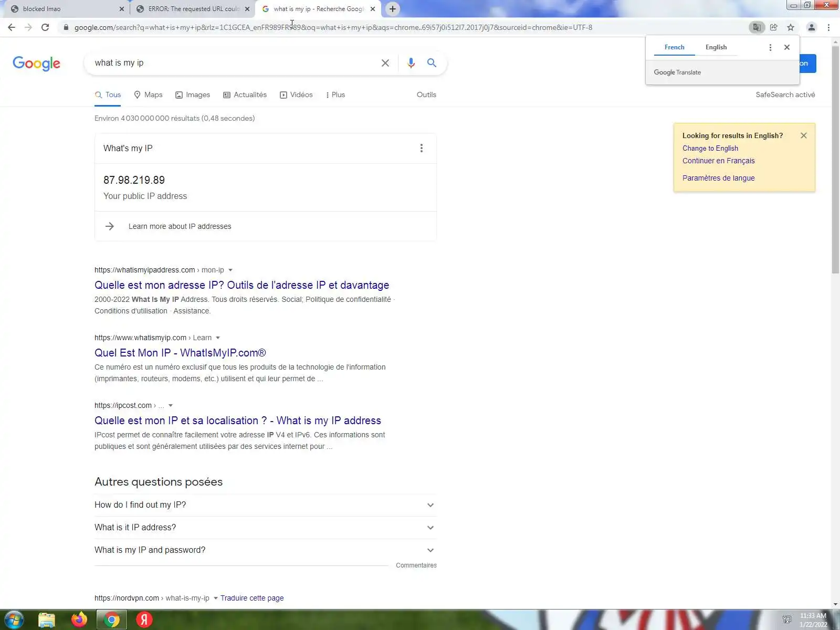Open options menu of What's my IP card

[x=421, y=148]
